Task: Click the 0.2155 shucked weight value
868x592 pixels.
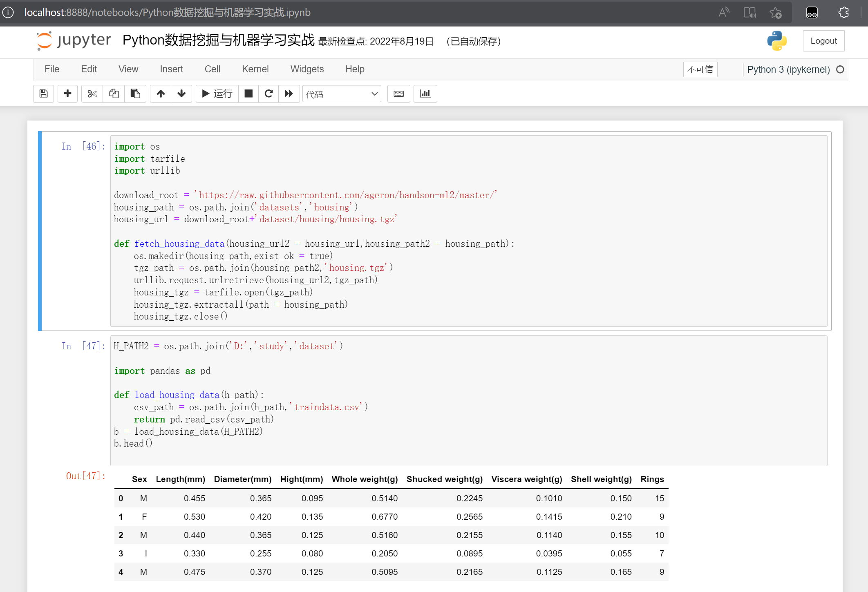Action: [470, 535]
